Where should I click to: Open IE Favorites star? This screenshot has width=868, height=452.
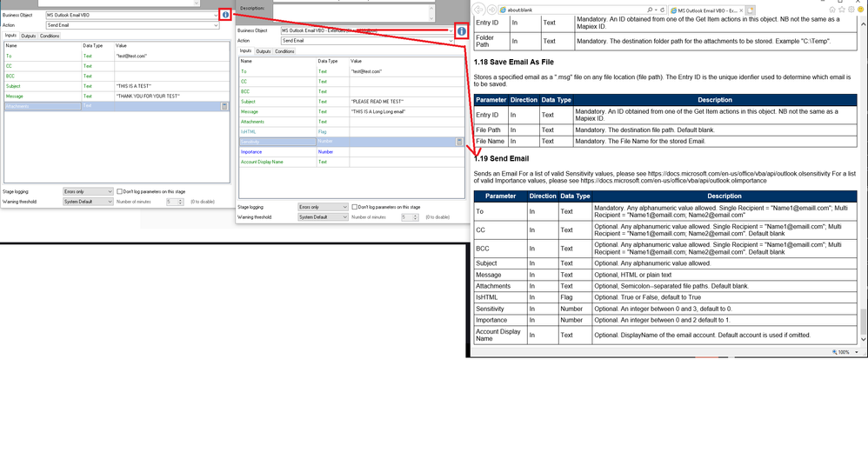click(x=841, y=10)
